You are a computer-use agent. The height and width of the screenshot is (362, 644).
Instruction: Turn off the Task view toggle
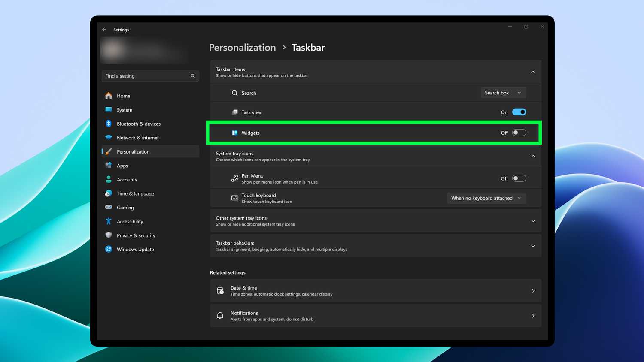[519, 112]
